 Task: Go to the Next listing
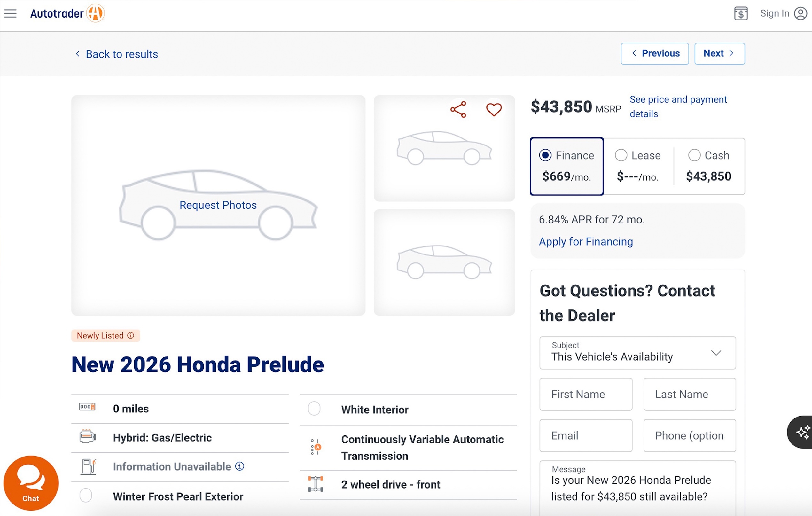coord(719,54)
